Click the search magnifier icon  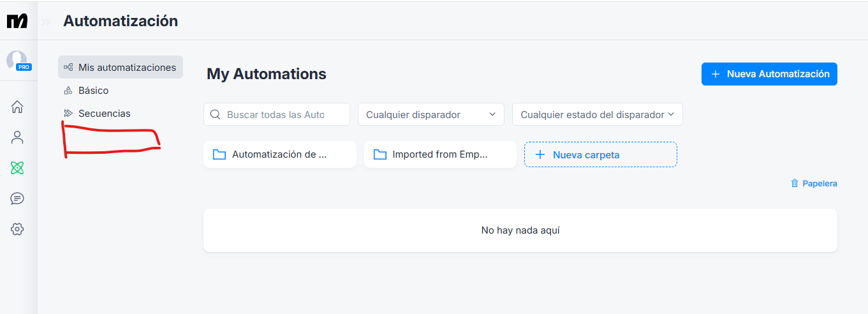coord(216,115)
